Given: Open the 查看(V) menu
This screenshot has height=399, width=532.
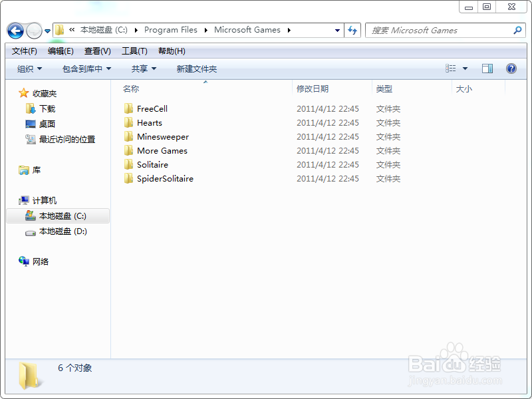Looking at the screenshot, I should pyautogui.click(x=97, y=51).
